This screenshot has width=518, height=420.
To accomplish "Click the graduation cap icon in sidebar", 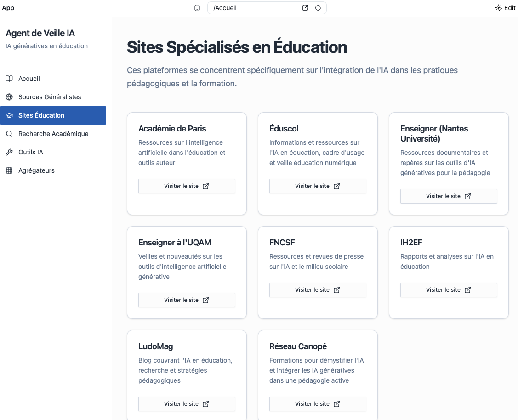I will point(9,115).
